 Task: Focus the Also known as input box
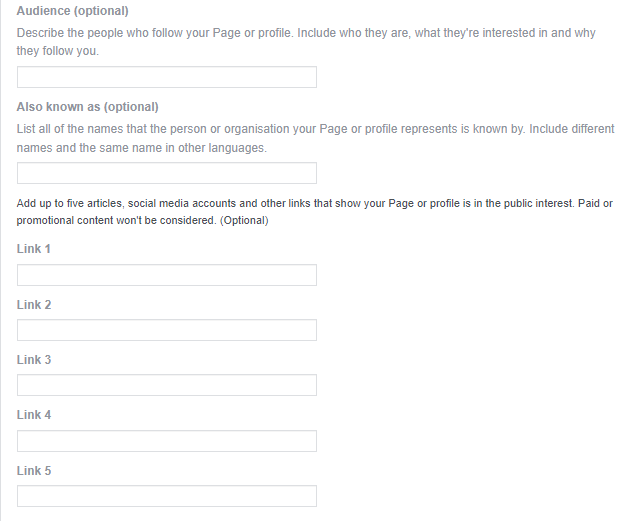tap(166, 173)
